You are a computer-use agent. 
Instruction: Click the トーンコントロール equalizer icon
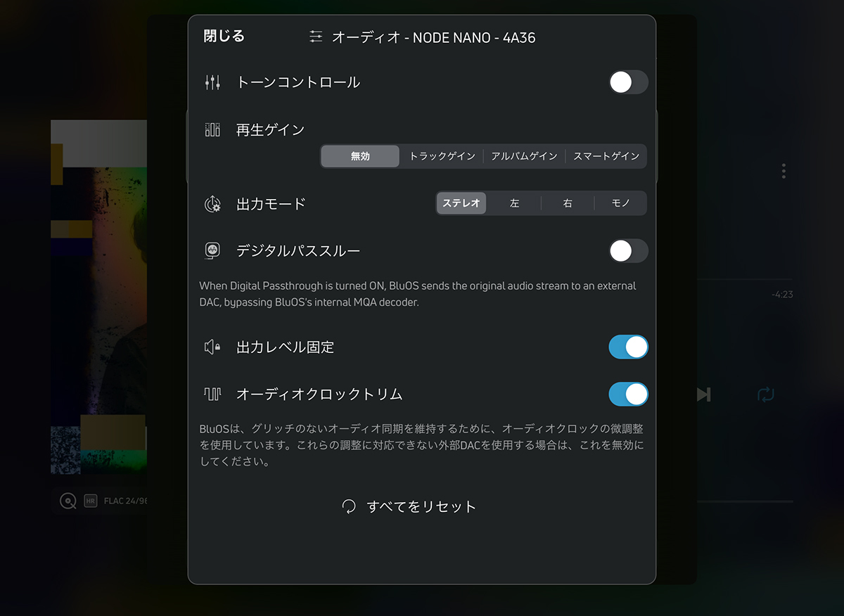click(x=212, y=82)
